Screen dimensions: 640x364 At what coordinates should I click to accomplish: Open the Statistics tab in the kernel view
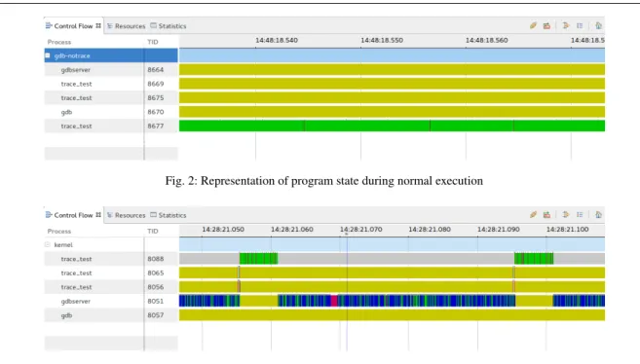pyautogui.click(x=169, y=215)
